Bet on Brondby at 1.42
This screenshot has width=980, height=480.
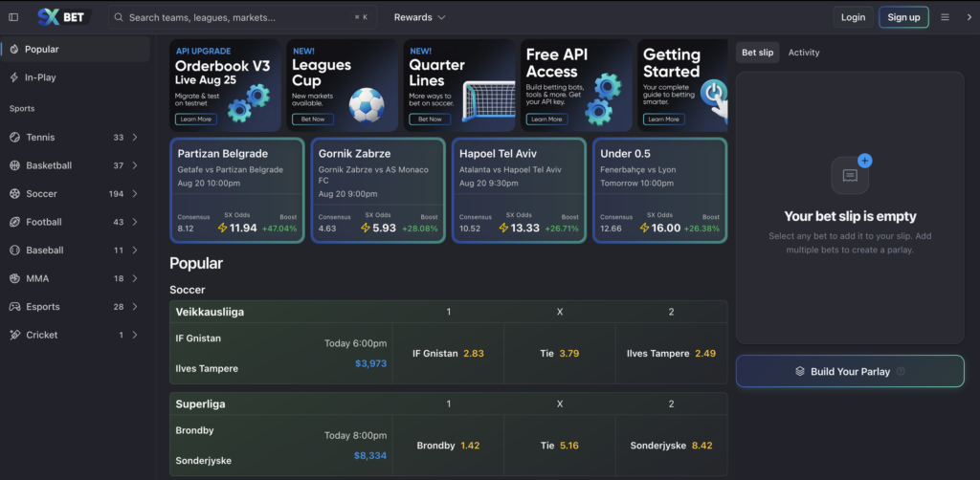tap(448, 446)
